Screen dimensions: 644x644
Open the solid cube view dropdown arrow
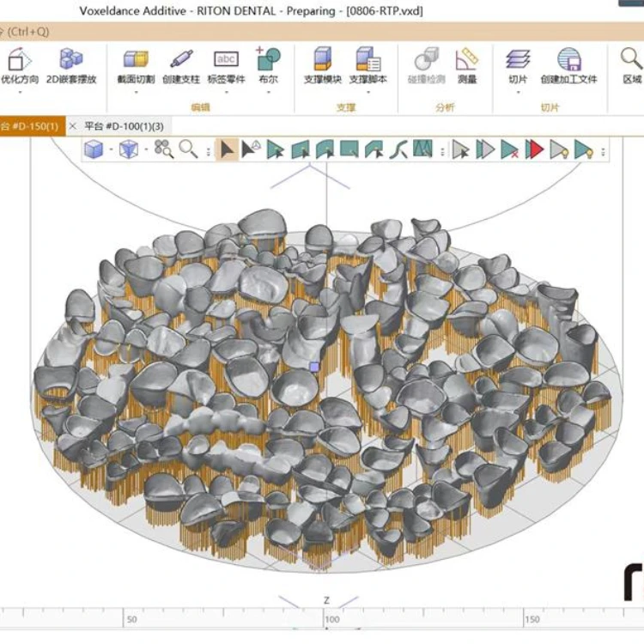[x=111, y=149]
